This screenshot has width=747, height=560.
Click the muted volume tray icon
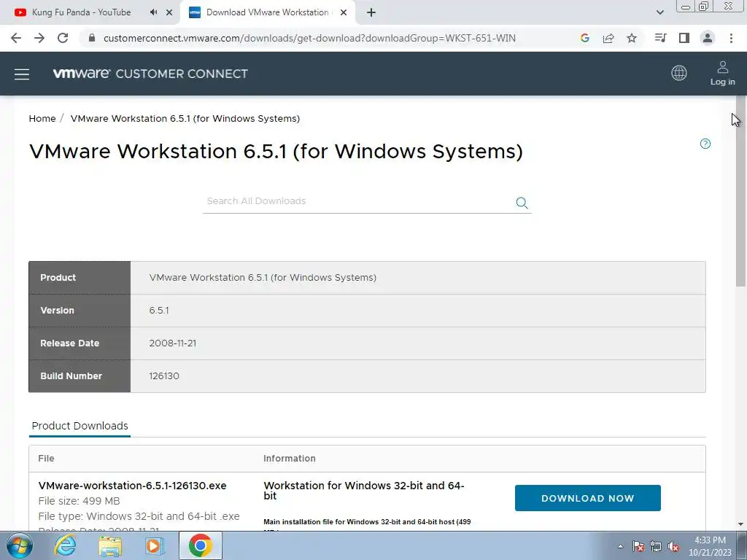pyautogui.click(x=673, y=546)
